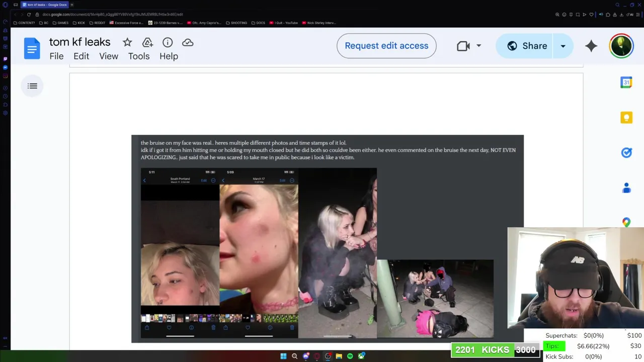
Task: Open Google Tasks side panel
Action: [x=626, y=153]
